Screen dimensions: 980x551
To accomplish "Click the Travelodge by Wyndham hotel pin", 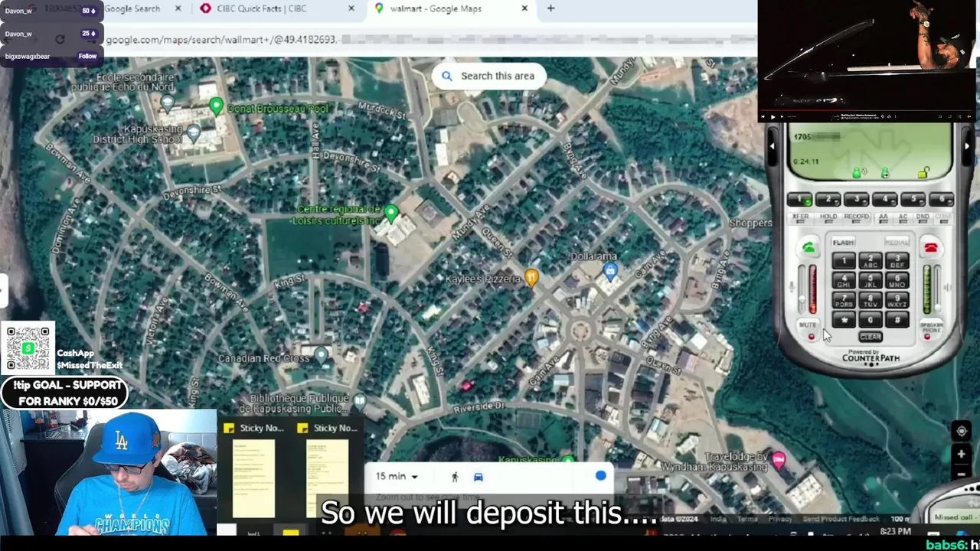I will click(779, 460).
